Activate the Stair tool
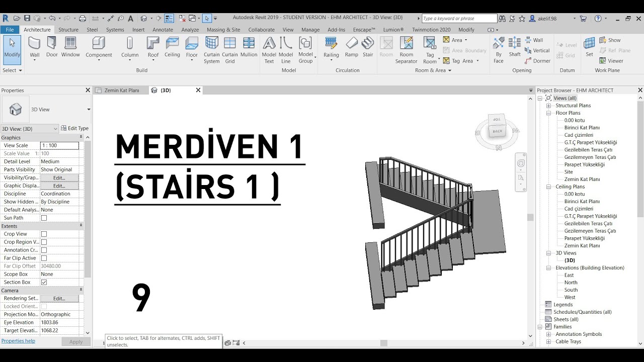This screenshot has width=644, height=362. click(x=368, y=47)
